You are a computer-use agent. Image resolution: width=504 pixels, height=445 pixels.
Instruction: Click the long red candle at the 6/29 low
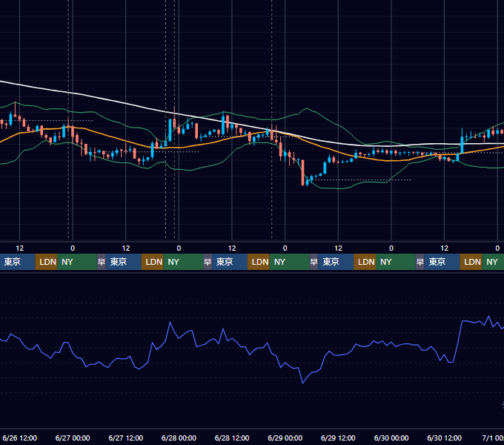coord(303,173)
